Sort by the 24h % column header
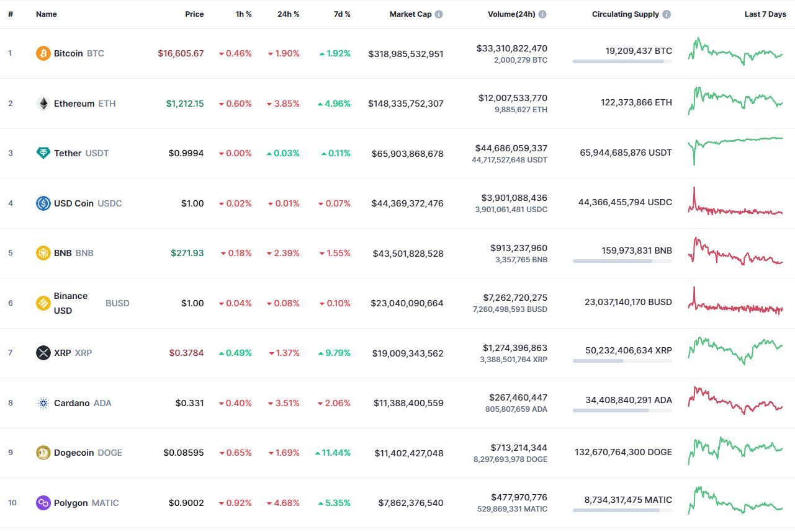Image resolution: width=795 pixels, height=532 pixels. tap(288, 14)
